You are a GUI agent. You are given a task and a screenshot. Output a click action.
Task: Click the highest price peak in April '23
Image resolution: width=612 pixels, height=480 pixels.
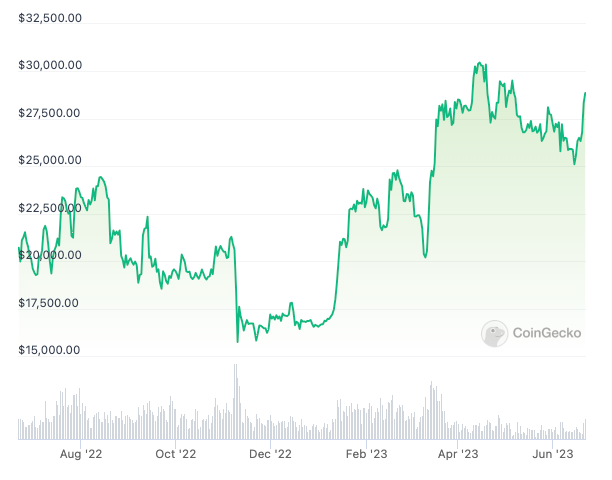click(x=480, y=63)
